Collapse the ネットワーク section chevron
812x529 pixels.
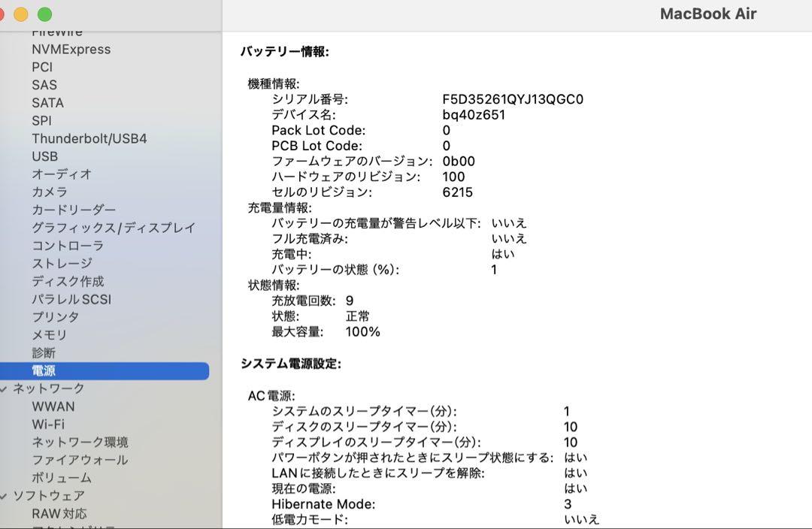3,388
